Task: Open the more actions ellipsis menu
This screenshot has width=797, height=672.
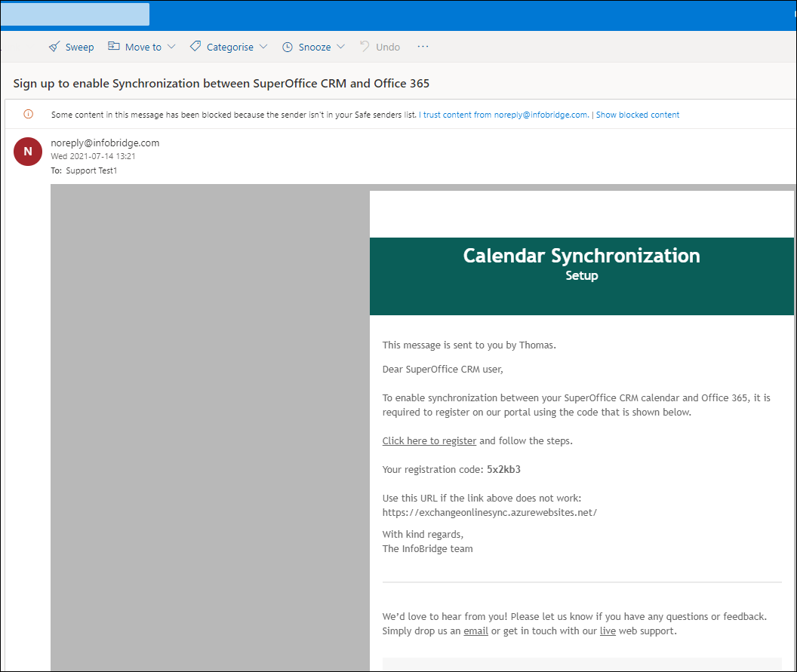Action: [423, 47]
